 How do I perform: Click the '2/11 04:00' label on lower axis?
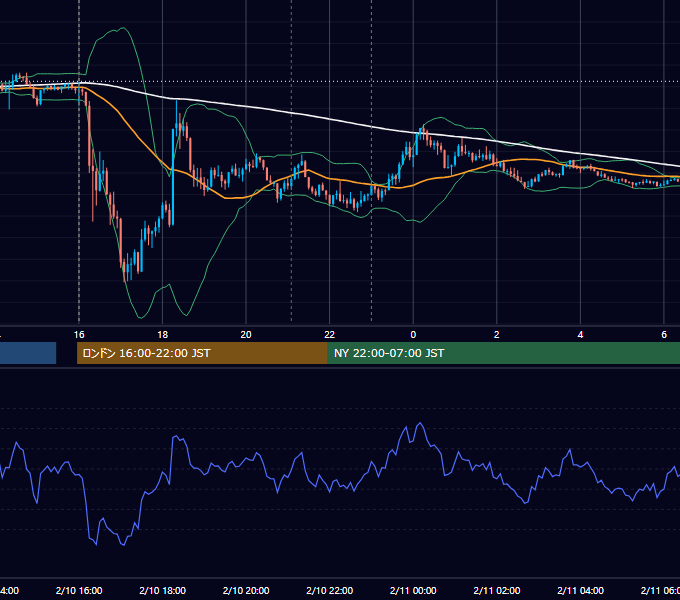pyautogui.click(x=580, y=590)
